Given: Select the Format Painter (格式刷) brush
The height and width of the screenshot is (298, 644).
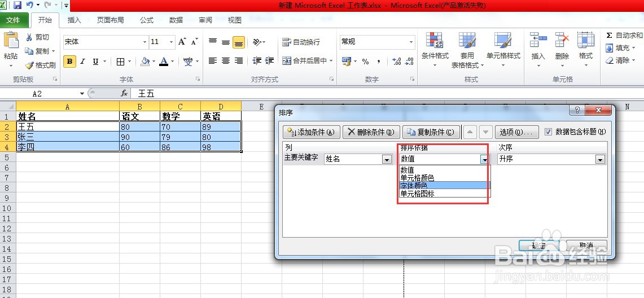Looking at the screenshot, I should point(29,65).
